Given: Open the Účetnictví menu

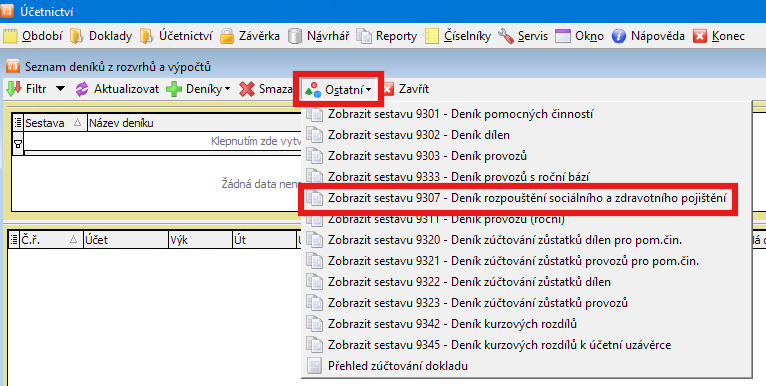Looking at the screenshot, I should click(176, 36).
